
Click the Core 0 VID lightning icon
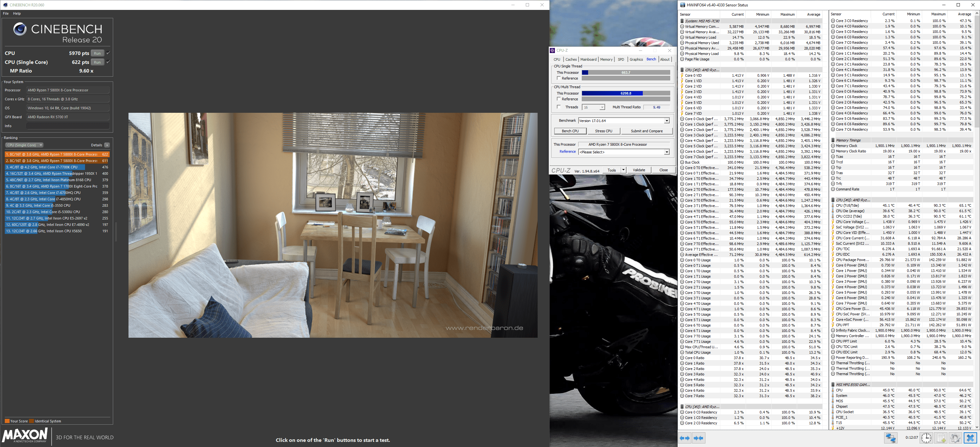click(x=682, y=75)
